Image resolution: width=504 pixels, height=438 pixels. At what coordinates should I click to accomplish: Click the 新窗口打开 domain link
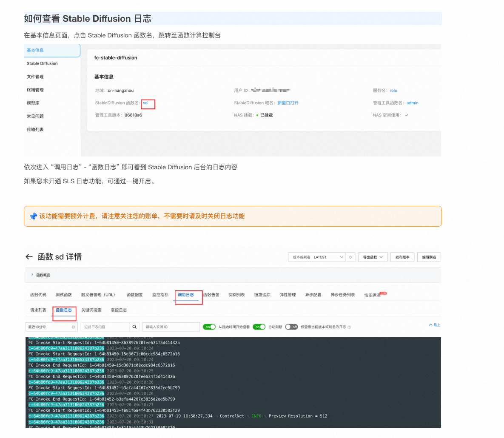pos(288,103)
